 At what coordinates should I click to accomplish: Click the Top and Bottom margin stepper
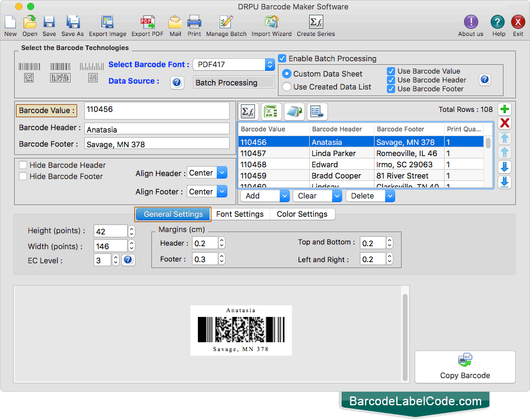pyautogui.click(x=389, y=243)
